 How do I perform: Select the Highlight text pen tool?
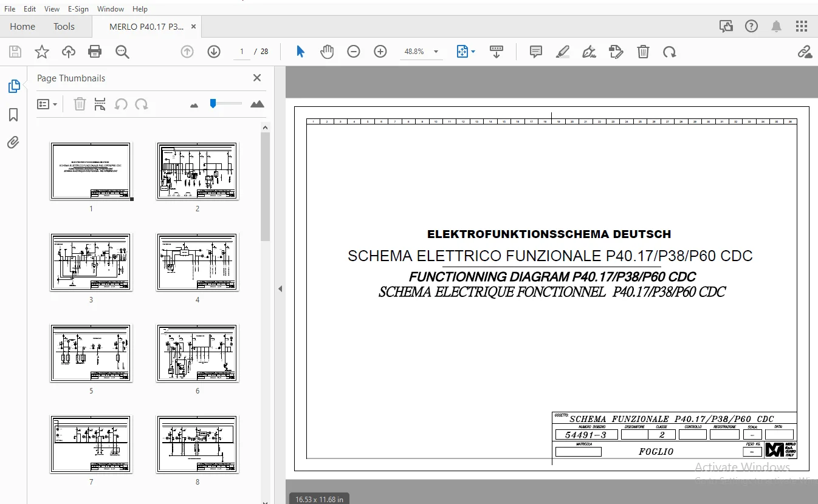click(x=563, y=52)
